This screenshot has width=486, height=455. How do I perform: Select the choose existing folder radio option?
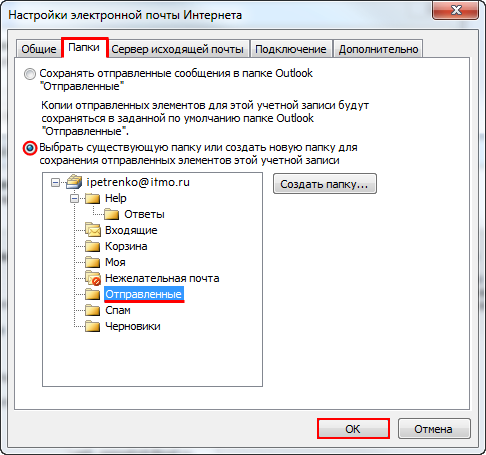[30, 148]
